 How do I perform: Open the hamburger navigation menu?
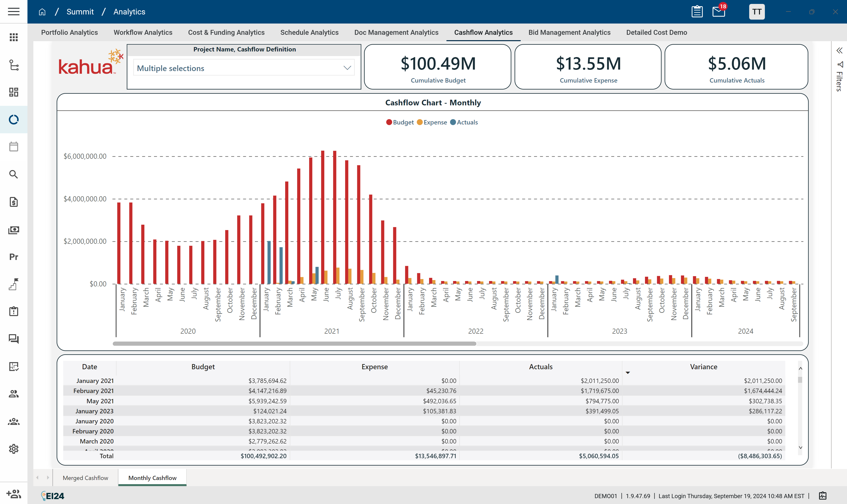point(13,12)
